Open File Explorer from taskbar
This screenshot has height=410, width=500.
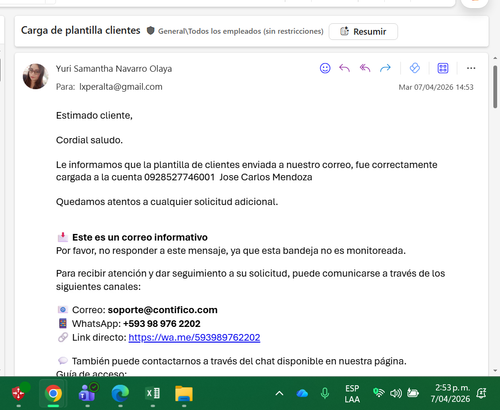point(184,394)
